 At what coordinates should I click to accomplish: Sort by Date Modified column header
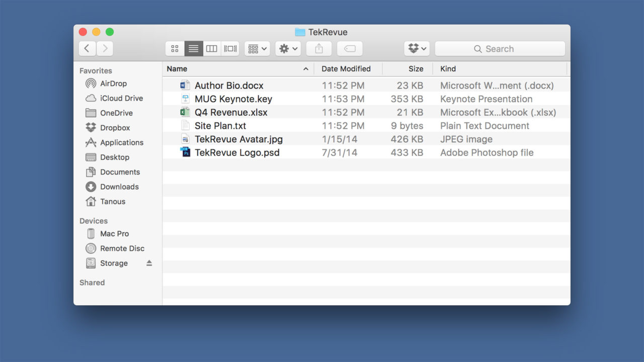346,69
